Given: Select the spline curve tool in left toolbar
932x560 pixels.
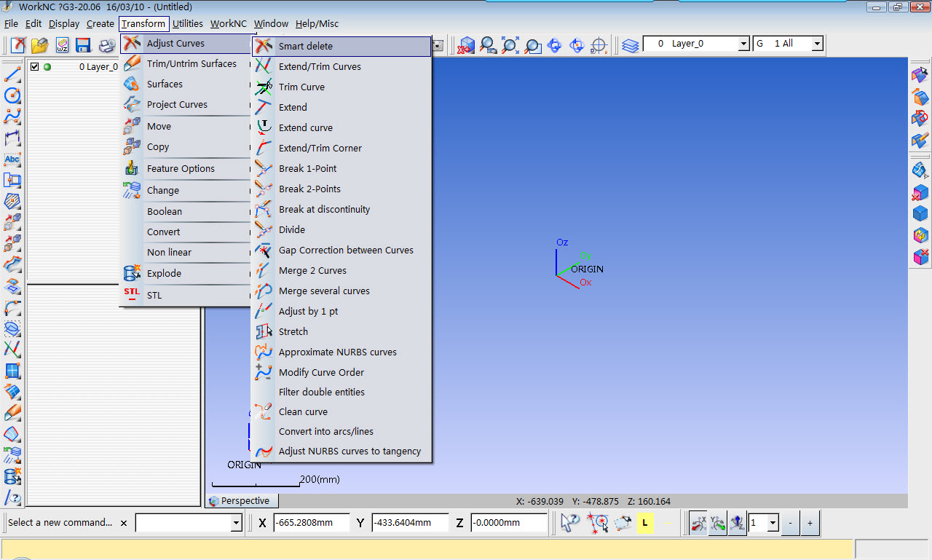Looking at the screenshot, I should [12, 117].
